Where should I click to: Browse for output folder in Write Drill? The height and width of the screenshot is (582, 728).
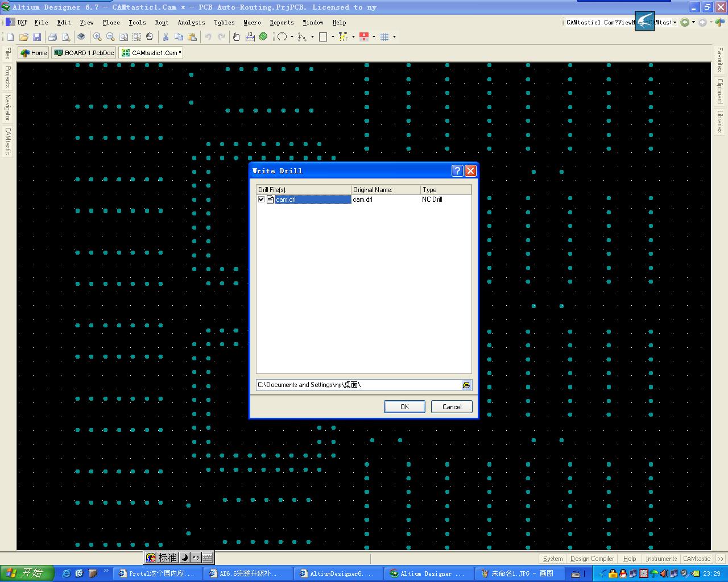coord(466,385)
